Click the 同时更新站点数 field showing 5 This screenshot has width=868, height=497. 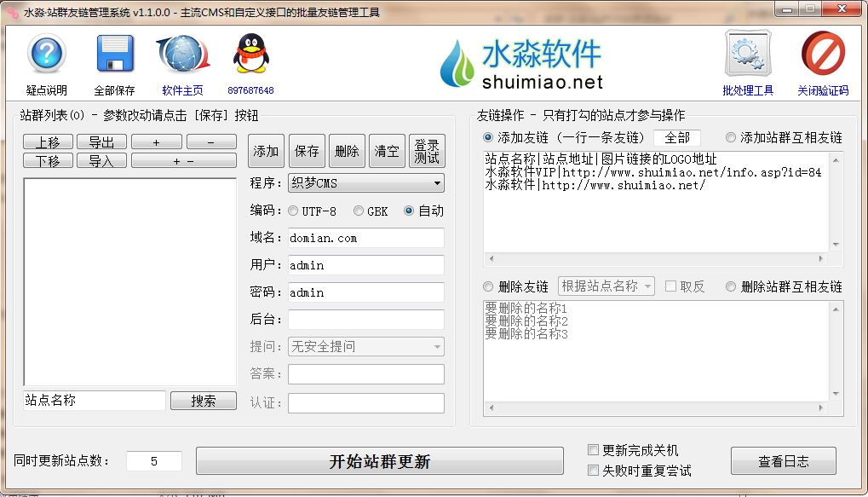point(154,461)
